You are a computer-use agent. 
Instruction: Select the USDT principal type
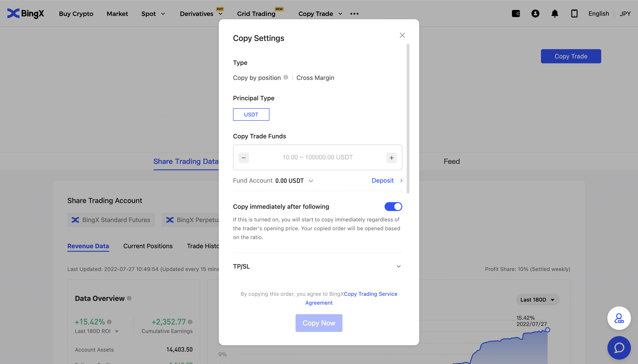click(251, 114)
